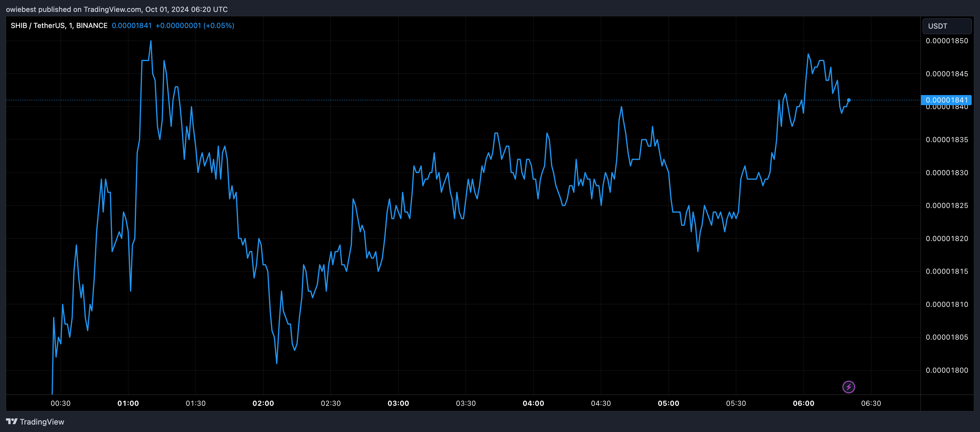
Task: Click the 0.00001830 price axis label
Action: (x=947, y=173)
